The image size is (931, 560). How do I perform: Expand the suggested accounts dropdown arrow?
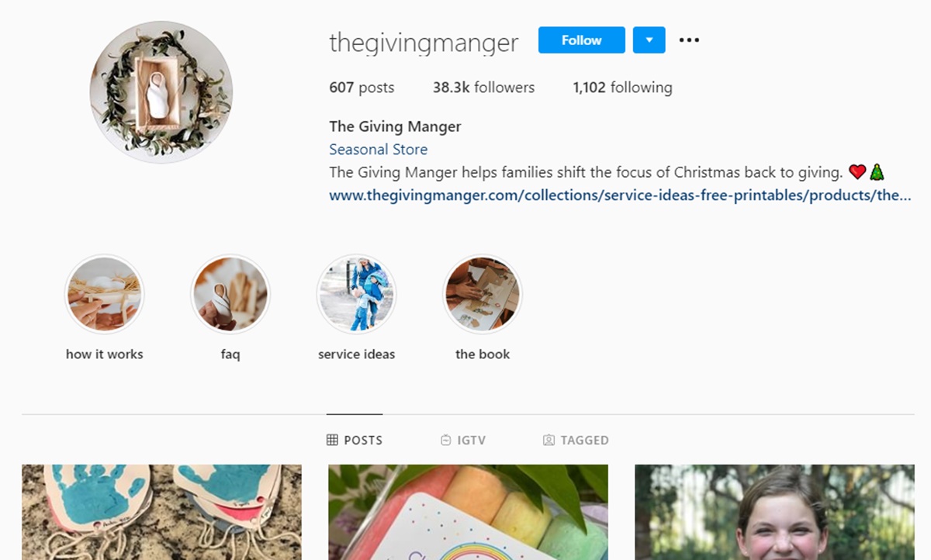coord(649,40)
